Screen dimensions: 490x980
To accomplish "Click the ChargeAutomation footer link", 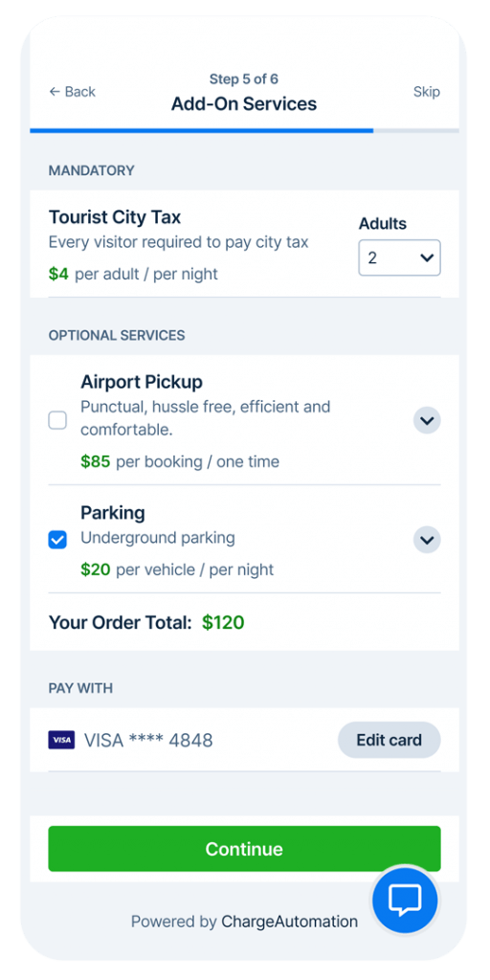I will [289, 922].
